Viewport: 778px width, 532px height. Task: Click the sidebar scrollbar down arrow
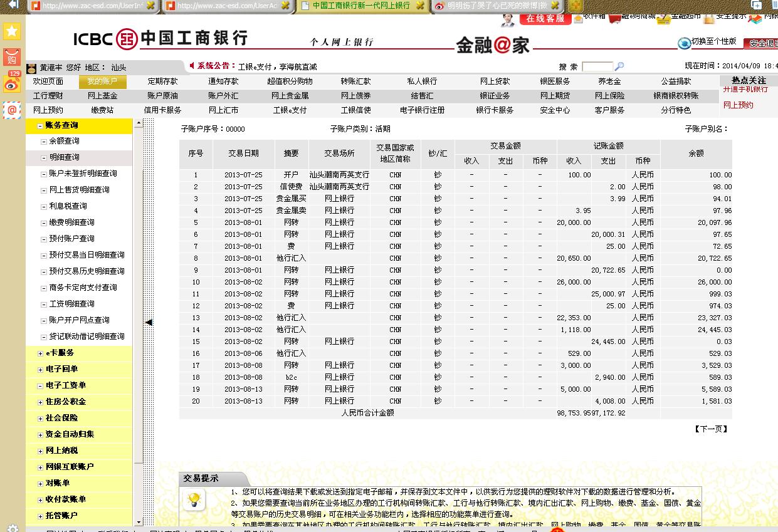point(139,521)
